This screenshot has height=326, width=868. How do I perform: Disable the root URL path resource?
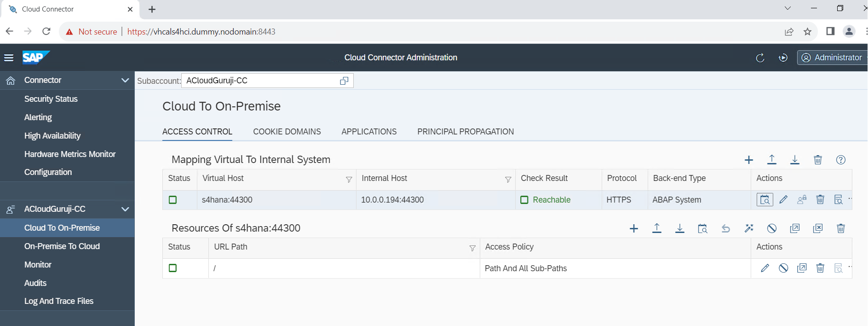[783, 268]
